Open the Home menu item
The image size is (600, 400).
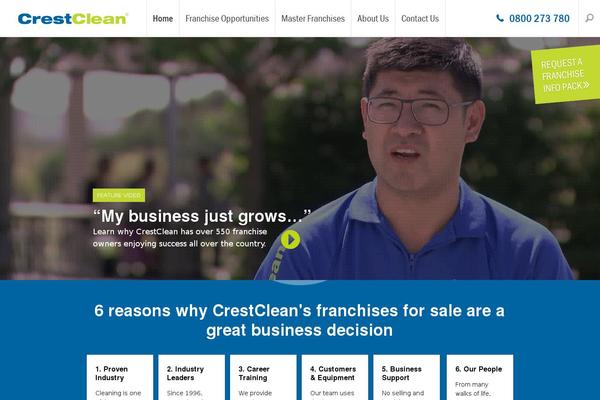163,18
